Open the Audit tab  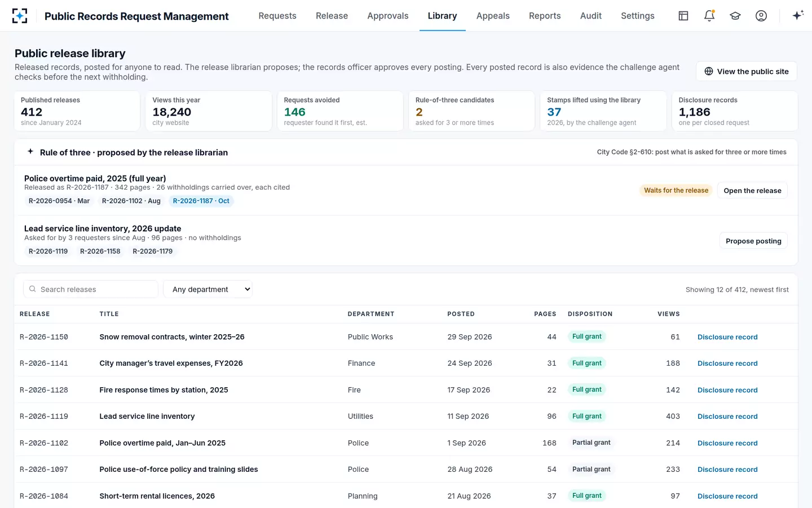pyautogui.click(x=591, y=16)
